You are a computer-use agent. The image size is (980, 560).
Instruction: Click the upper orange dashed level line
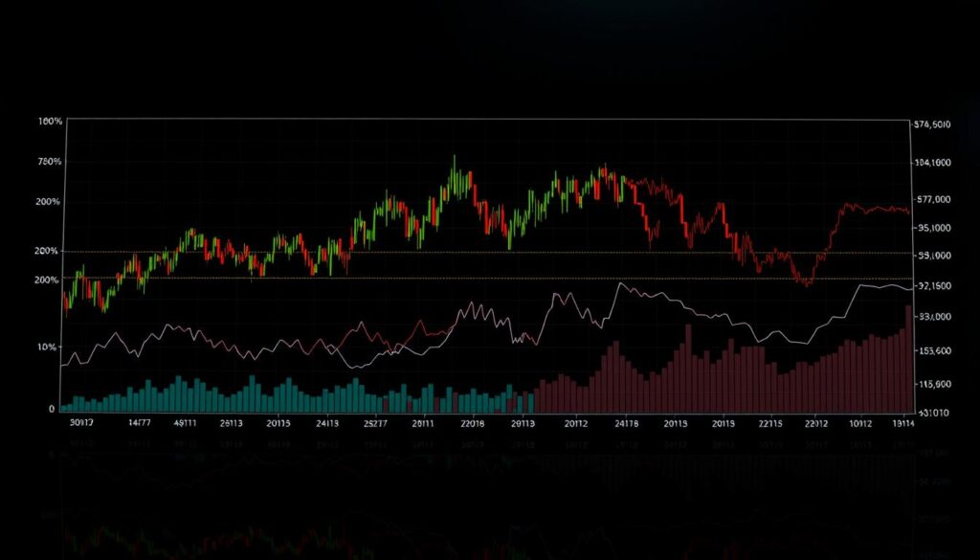click(479, 253)
